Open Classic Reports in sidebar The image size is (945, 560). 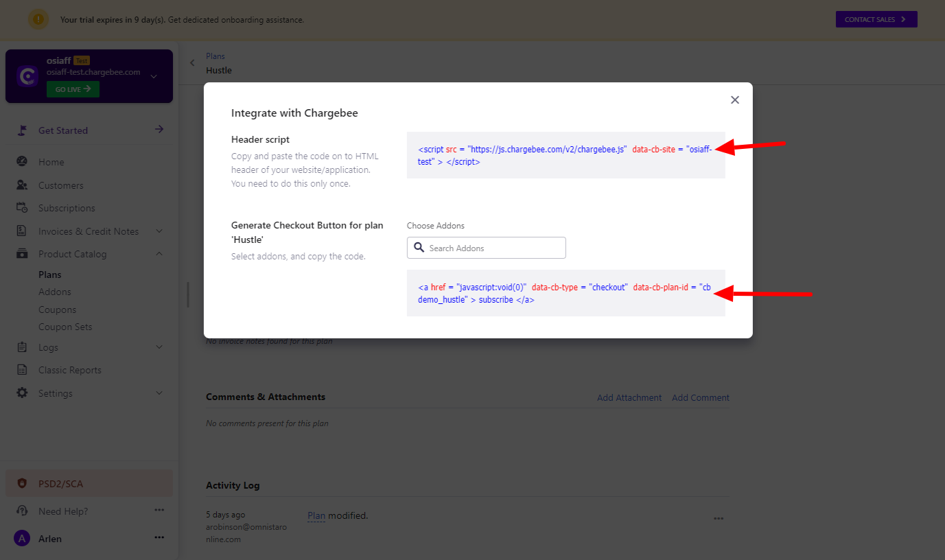coord(70,370)
